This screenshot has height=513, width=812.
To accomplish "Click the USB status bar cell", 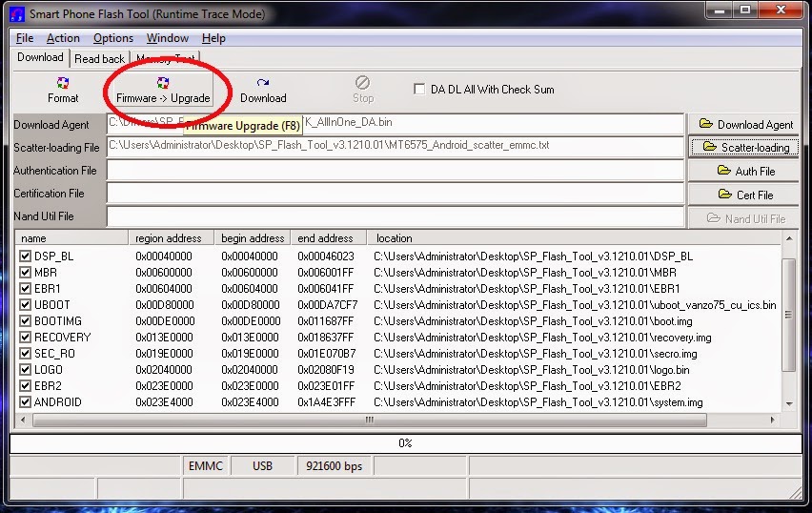I will pos(262,466).
